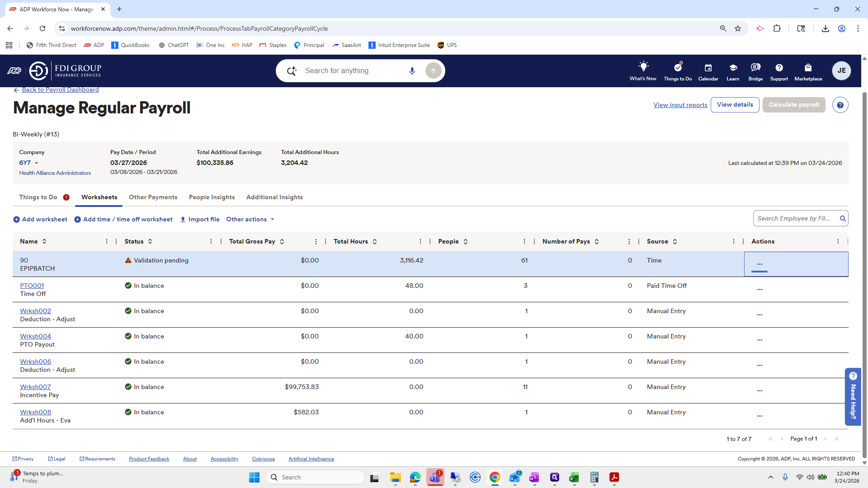
Task: Open Things to Do checkmark icon
Action: click(x=677, y=68)
